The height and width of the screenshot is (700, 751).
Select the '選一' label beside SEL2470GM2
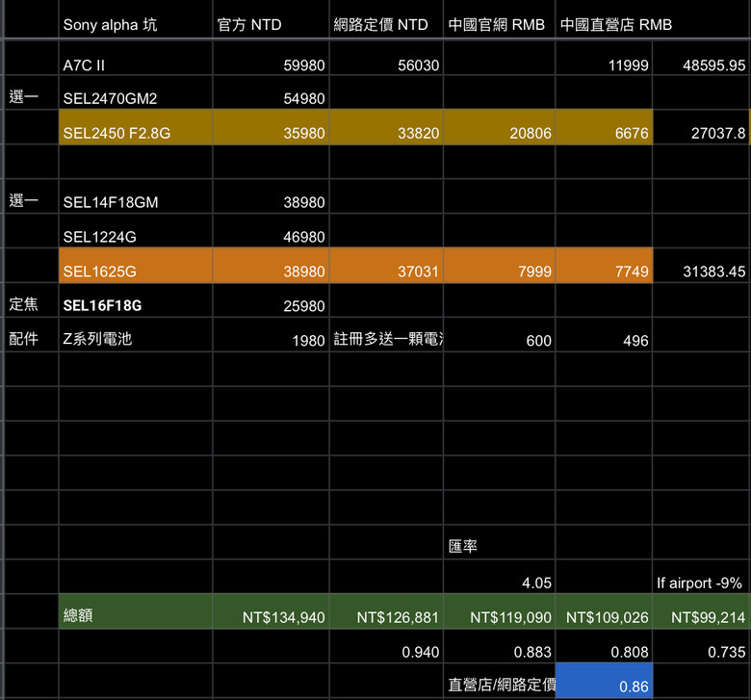click(31, 92)
